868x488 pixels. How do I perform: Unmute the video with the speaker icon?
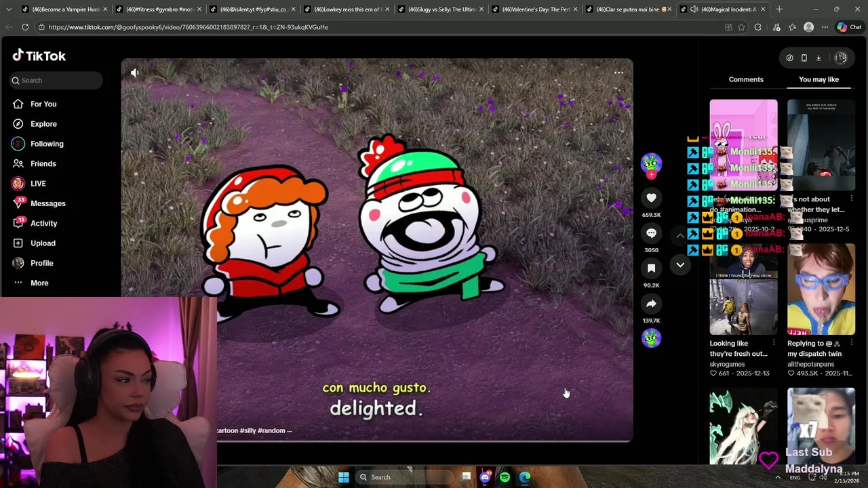135,73
